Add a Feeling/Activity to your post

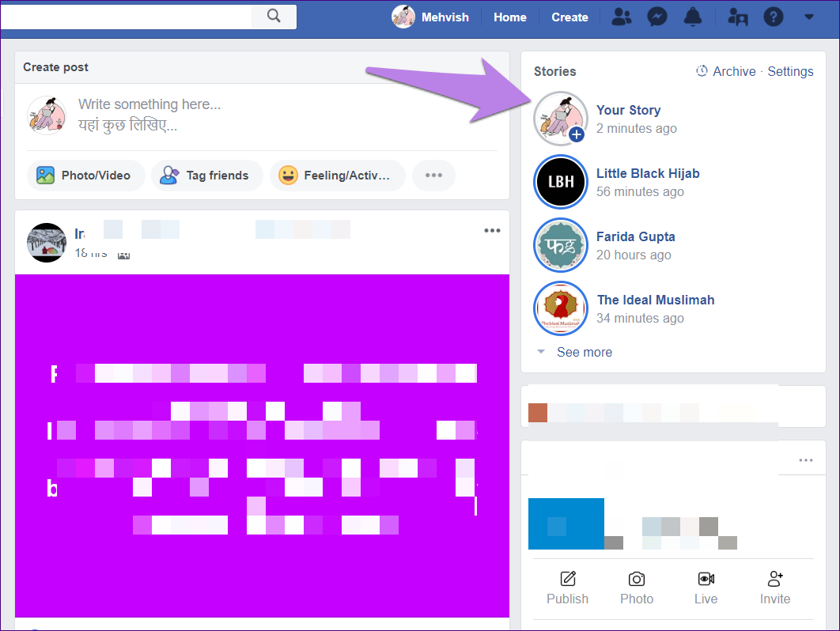coord(337,175)
